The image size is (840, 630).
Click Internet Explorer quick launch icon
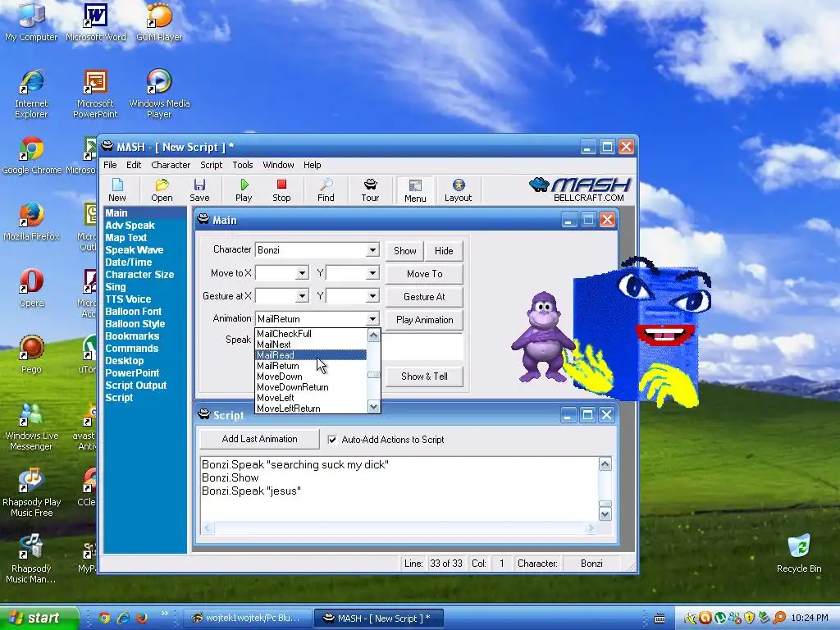[123, 618]
